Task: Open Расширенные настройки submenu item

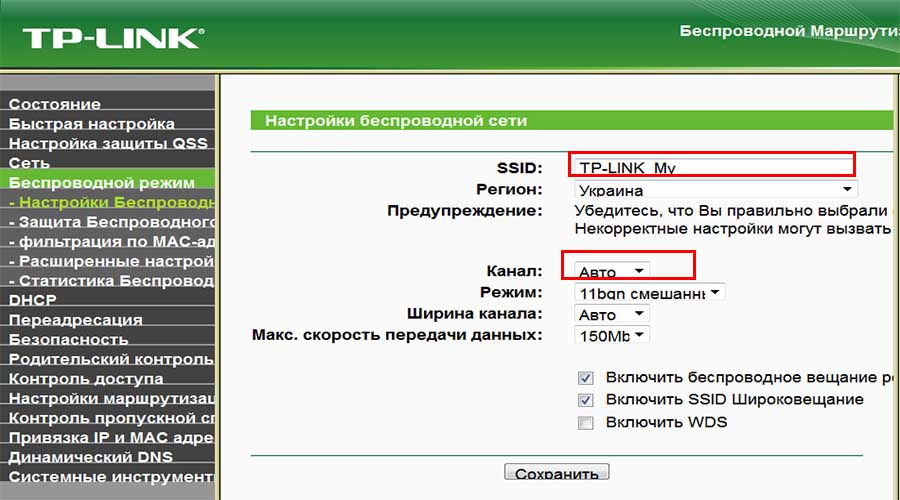Action: pos(112,261)
